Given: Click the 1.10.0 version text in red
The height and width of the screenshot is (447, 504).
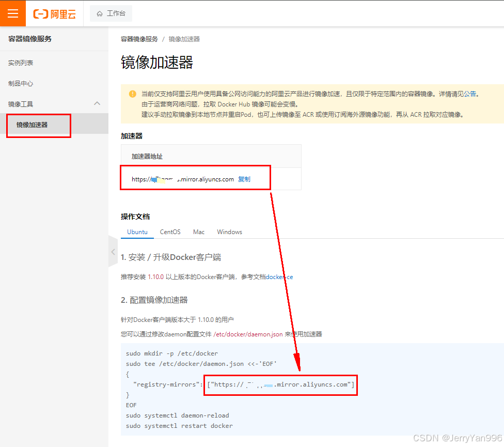Looking at the screenshot, I should point(156,277).
